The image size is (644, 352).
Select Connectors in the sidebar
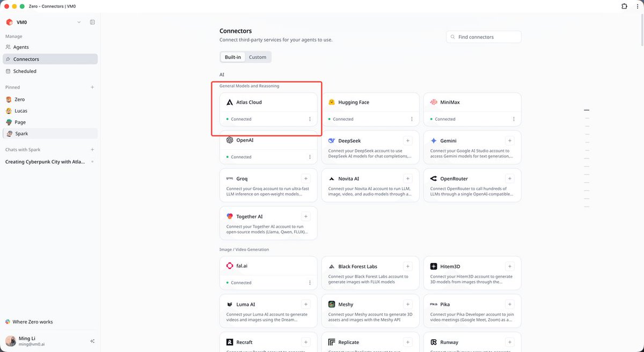[x=50, y=59]
